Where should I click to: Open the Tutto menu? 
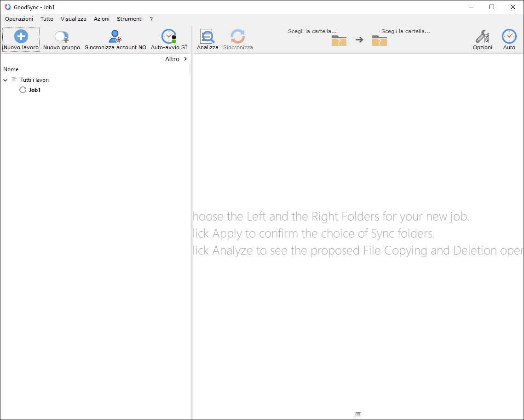point(47,19)
